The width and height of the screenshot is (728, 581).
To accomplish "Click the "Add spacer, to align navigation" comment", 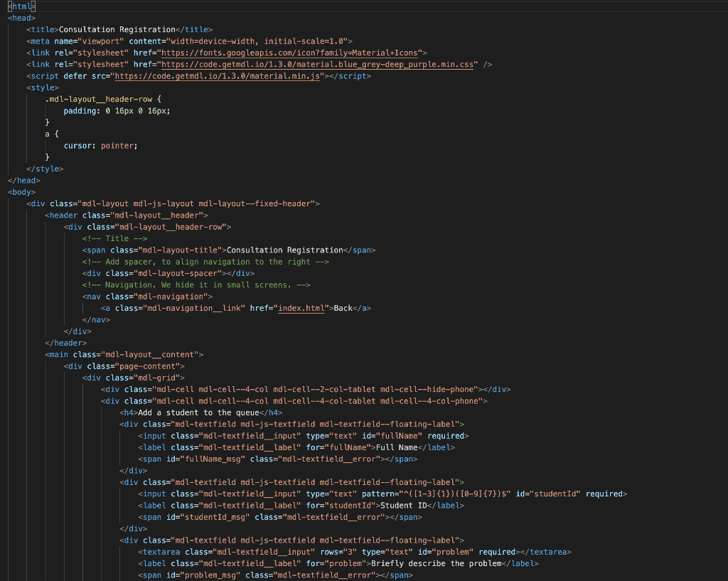I will pyautogui.click(x=205, y=262).
